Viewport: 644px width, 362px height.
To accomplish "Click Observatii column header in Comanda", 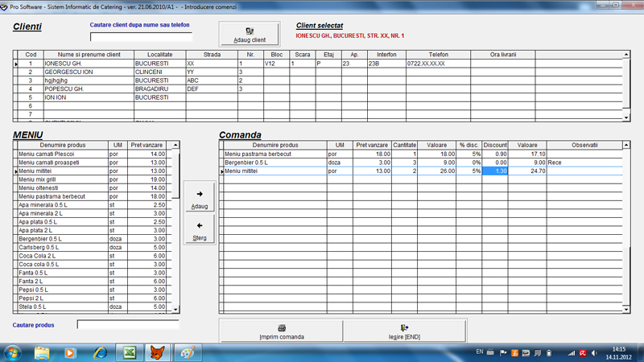I will pos(584,146).
